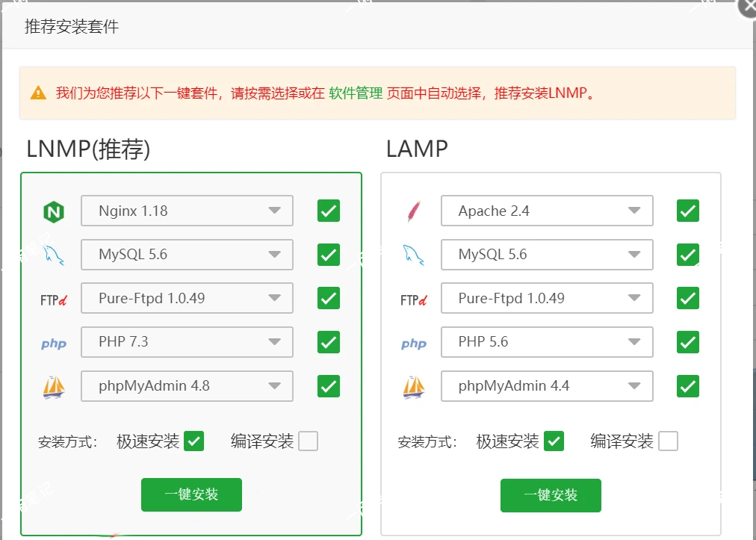This screenshot has width=756, height=540.
Task: Open the phpMyAdmin 4.4 version dropdown
Action: [547, 386]
